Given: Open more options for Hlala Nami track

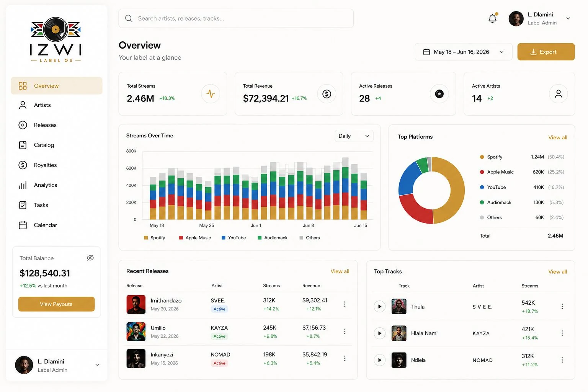Looking at the screenshot, I should [x=562, y=333].
